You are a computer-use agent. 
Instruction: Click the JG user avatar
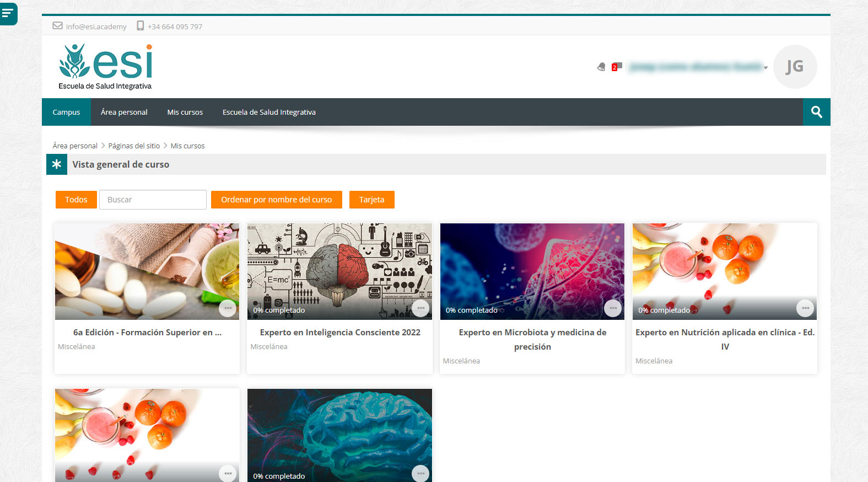(794, 67)
